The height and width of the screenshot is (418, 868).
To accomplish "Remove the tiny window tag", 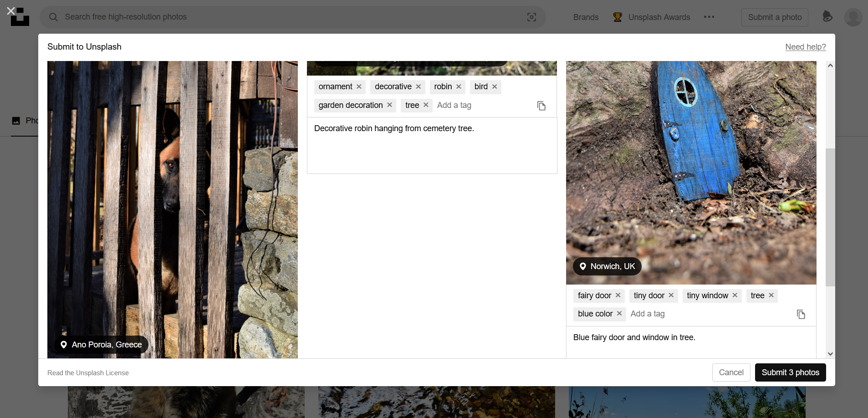I will coord(735,295).
